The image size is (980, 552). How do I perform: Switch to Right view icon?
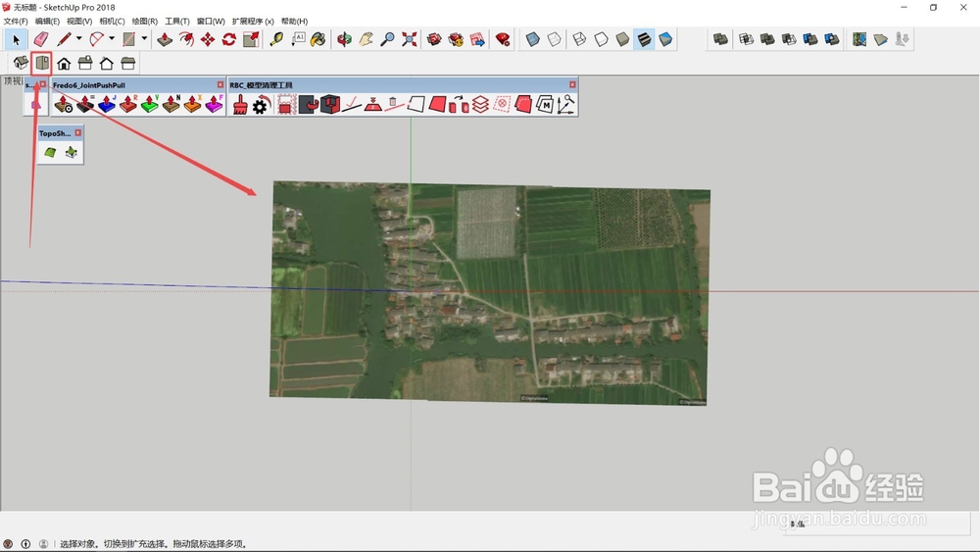85,63
